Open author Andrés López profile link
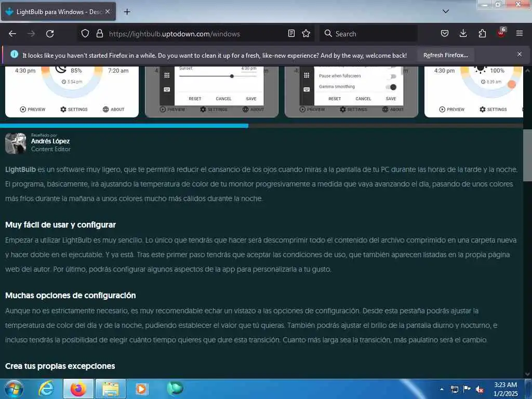532x399 pixels. pyautogui.click(x=50, y=141)
